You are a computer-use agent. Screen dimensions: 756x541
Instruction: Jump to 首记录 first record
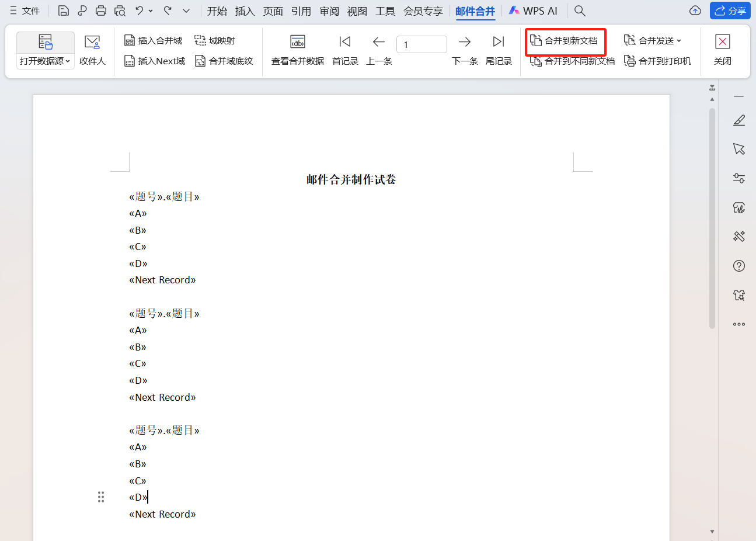[x=345, y=49]
